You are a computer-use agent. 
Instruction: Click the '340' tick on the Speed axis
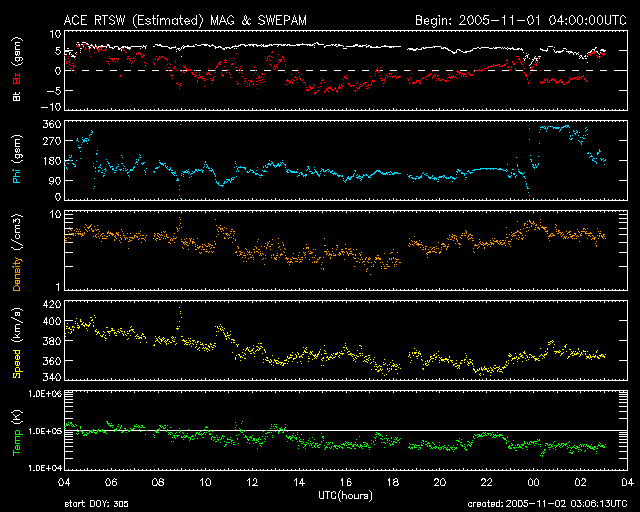pyautogui.click(x=52, y=376)
